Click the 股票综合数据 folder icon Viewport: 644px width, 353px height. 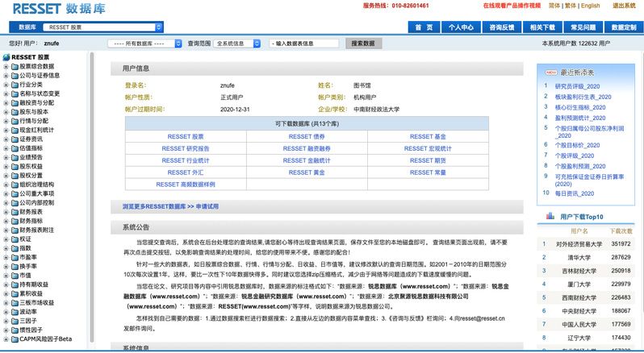pos(15,66)
